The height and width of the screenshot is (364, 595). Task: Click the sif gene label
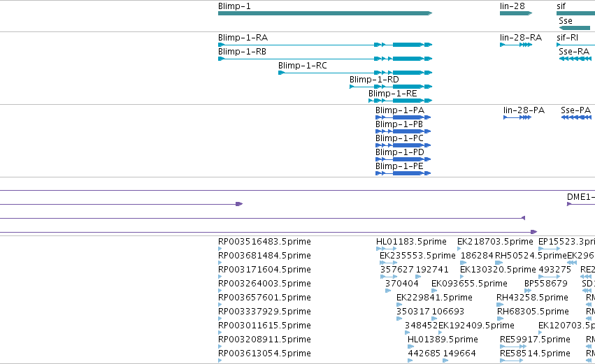pos(561,6)
